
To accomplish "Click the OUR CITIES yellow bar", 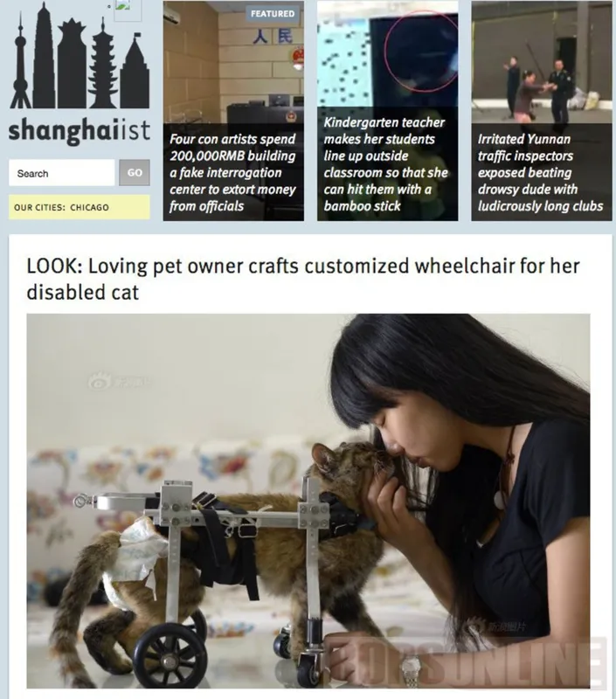I will (80, 207).
